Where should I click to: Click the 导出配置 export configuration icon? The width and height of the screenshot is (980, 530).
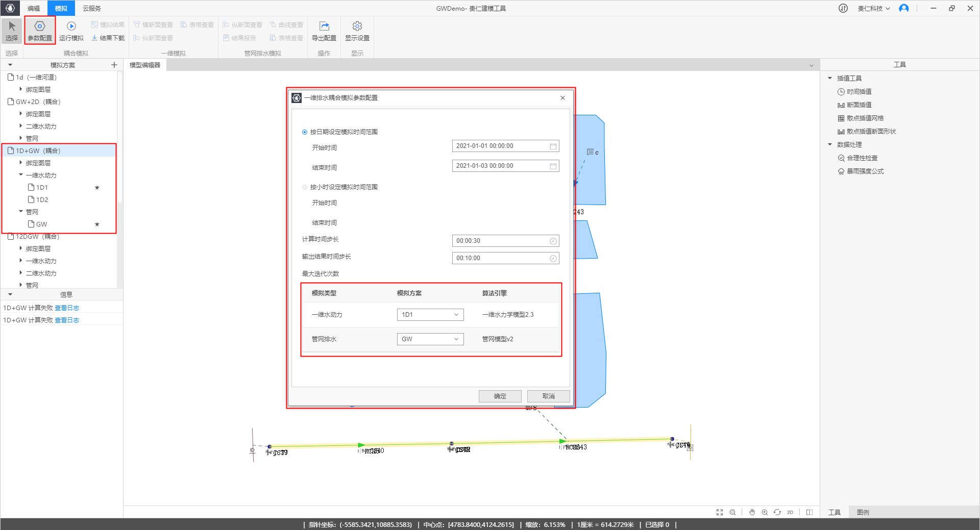coord(324,27)
